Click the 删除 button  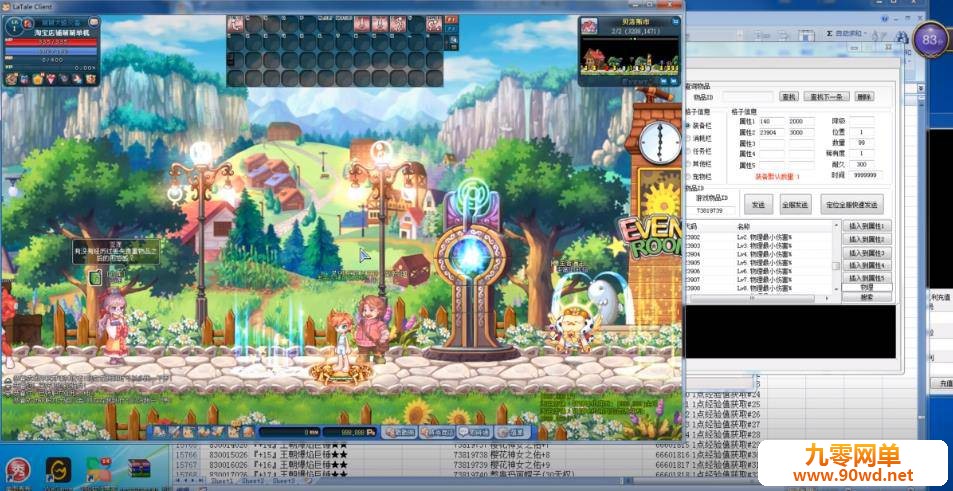click(864, 97)
